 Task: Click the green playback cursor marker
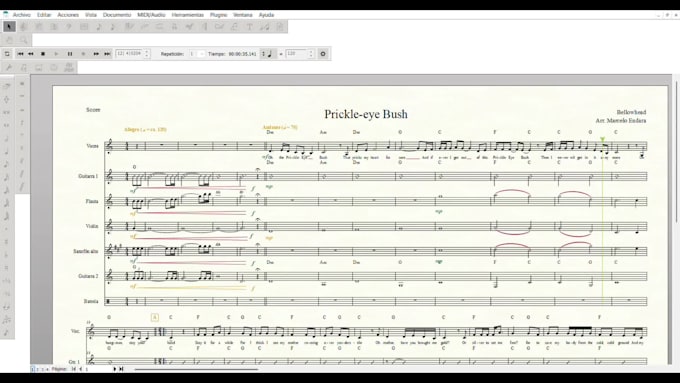pyautogui.click(x=602, y=139)
